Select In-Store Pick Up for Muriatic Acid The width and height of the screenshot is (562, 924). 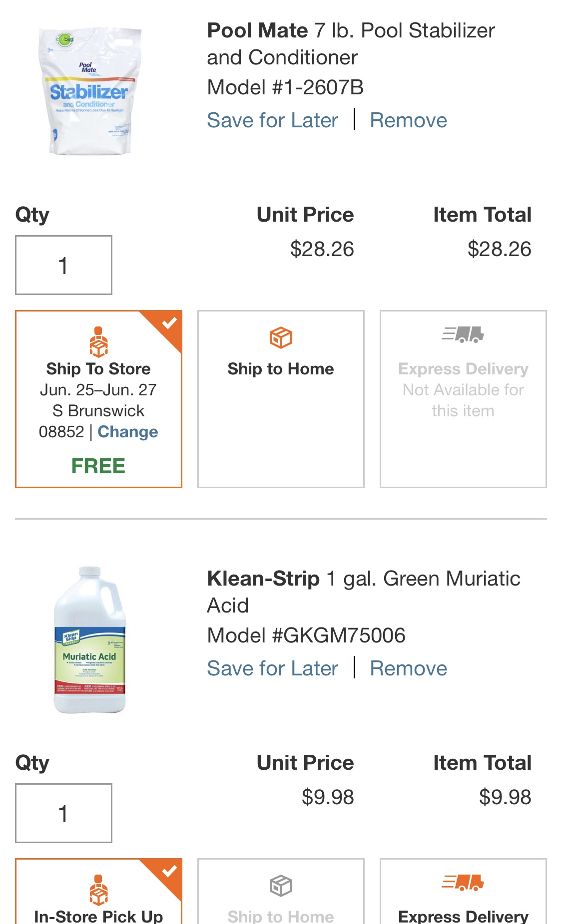point(98,892)
